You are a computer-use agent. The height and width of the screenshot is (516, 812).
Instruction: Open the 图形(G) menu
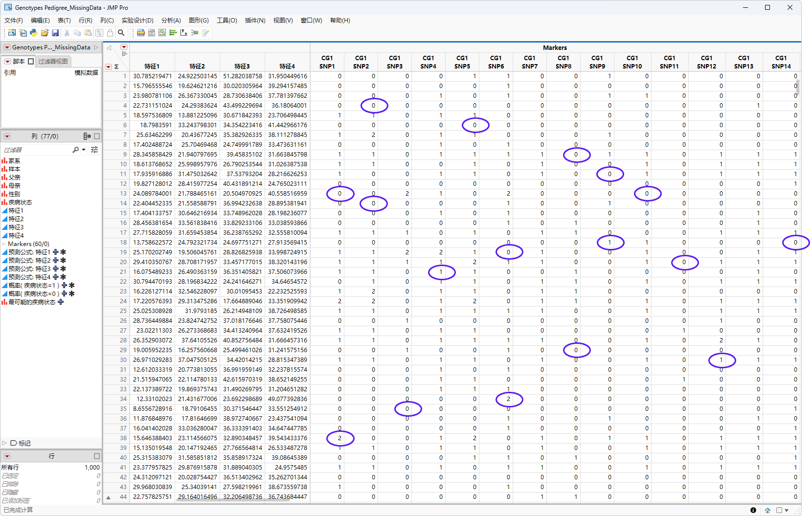199,21
